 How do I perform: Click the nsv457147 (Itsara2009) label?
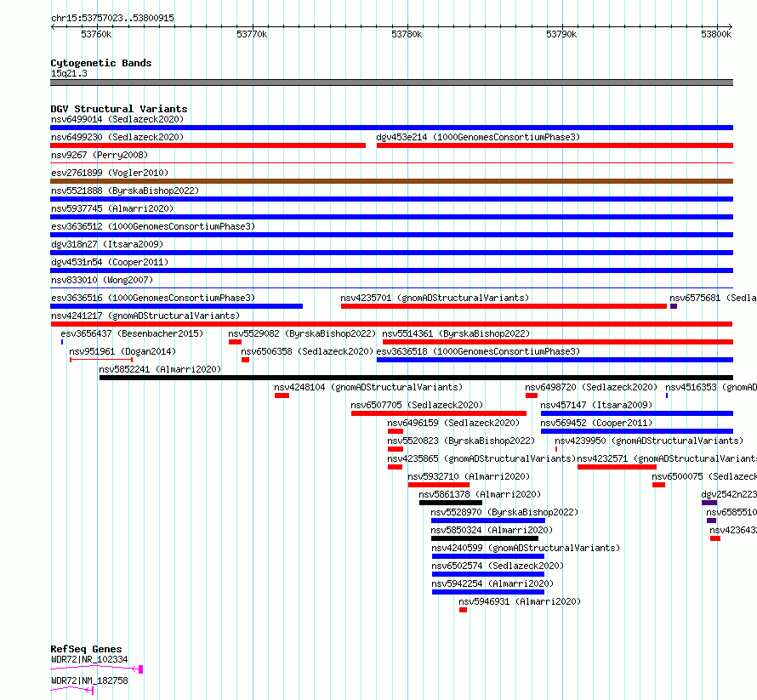[x=596, y=405]
